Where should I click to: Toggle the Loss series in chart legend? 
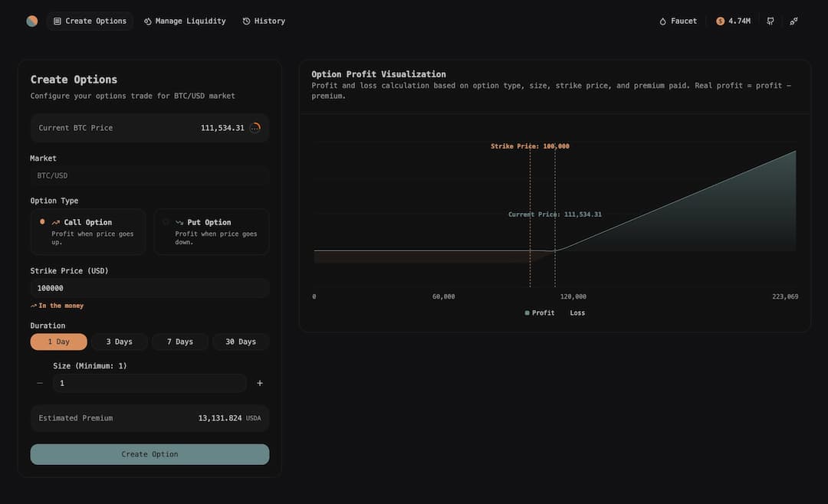(577, 313)
